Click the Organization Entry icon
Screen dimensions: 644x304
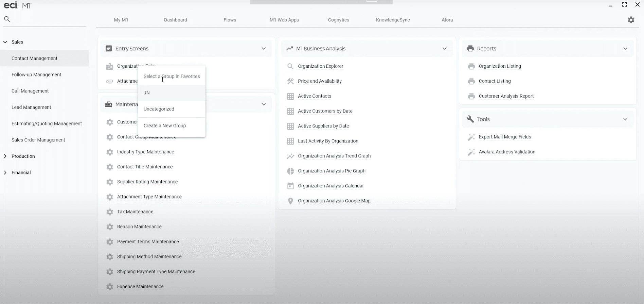click(x=110, y=66)
